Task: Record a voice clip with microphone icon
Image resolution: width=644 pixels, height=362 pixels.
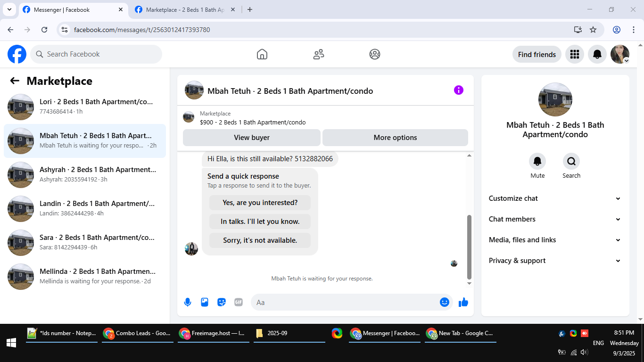Action: (188, 302)
